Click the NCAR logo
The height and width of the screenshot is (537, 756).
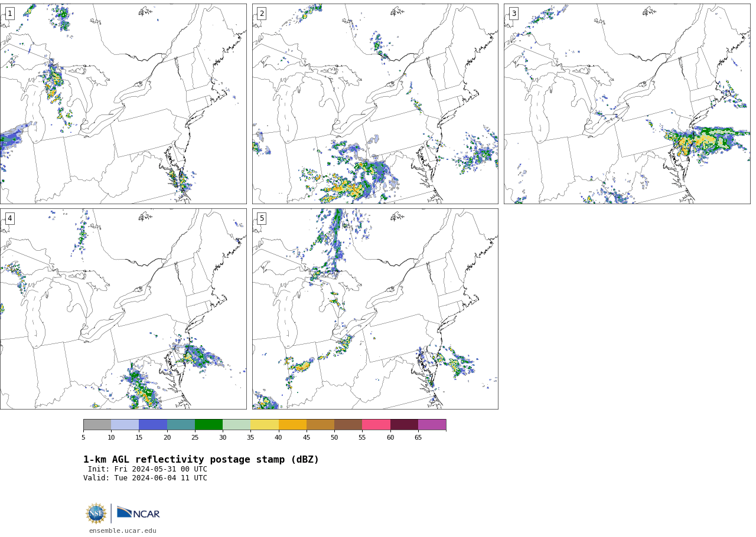[x=138, y=513]
